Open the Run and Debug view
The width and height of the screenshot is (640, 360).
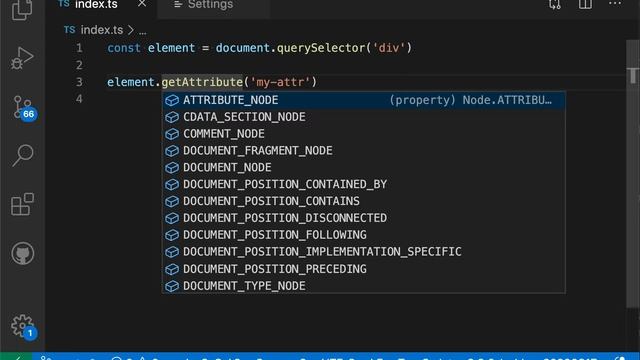pos(22,58)
